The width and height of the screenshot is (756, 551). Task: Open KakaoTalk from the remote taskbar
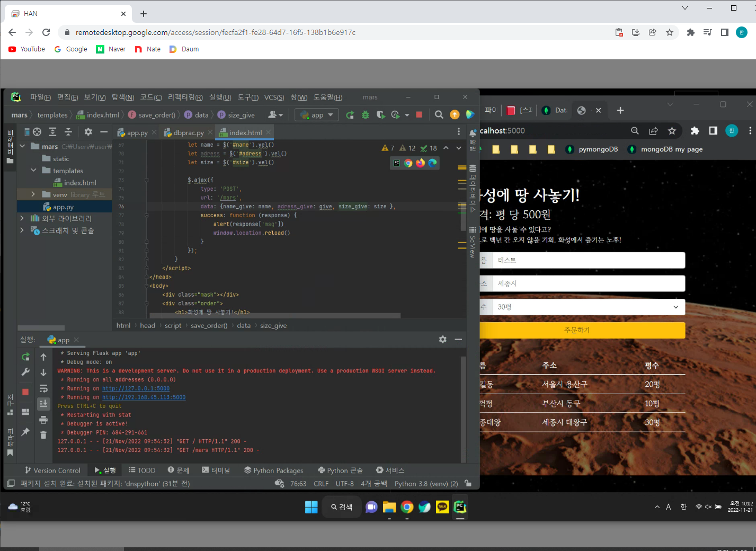pos(442,507)
